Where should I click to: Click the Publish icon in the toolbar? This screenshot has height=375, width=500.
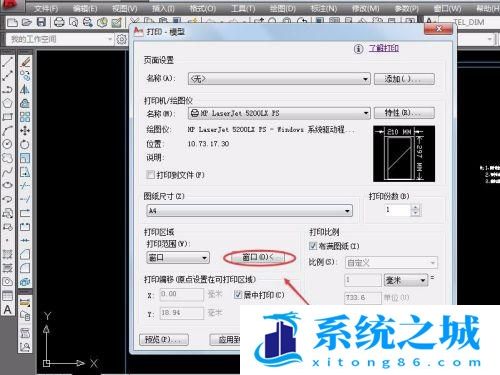click(88, 23)
